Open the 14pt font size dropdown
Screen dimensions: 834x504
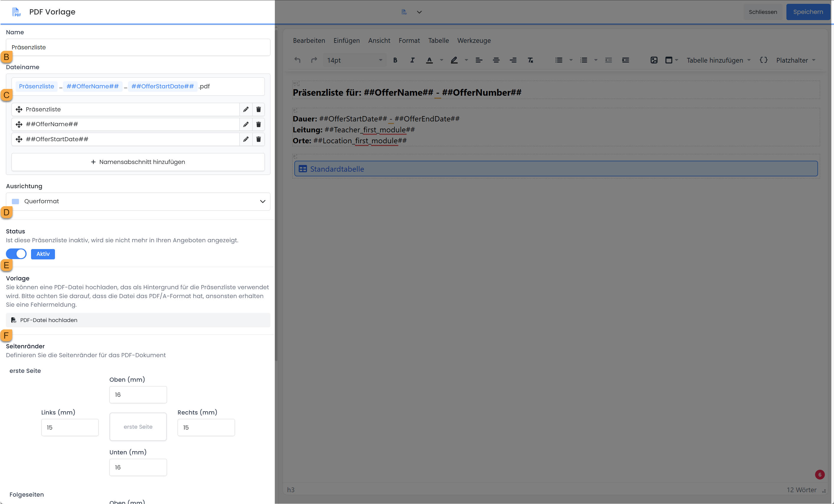click(354, 60)
